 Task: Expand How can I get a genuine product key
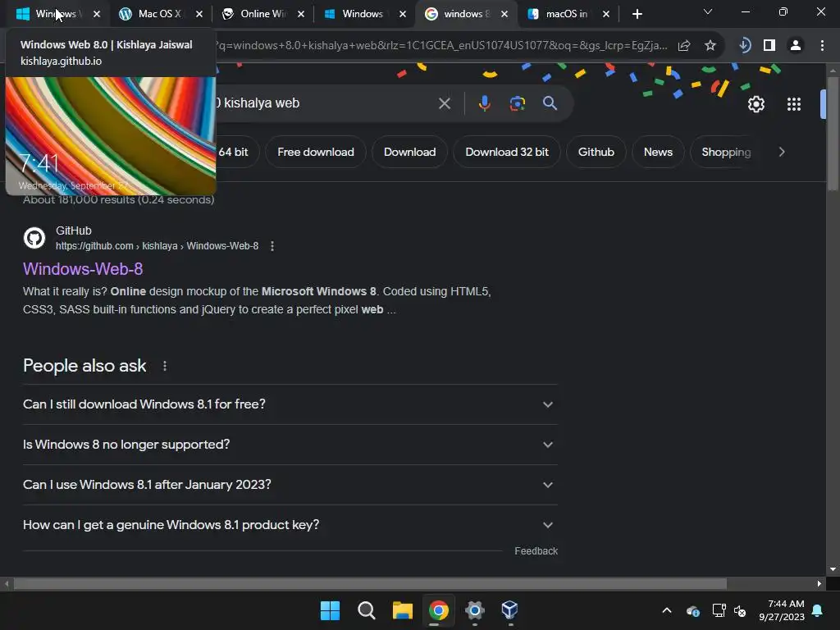(290, 525)
